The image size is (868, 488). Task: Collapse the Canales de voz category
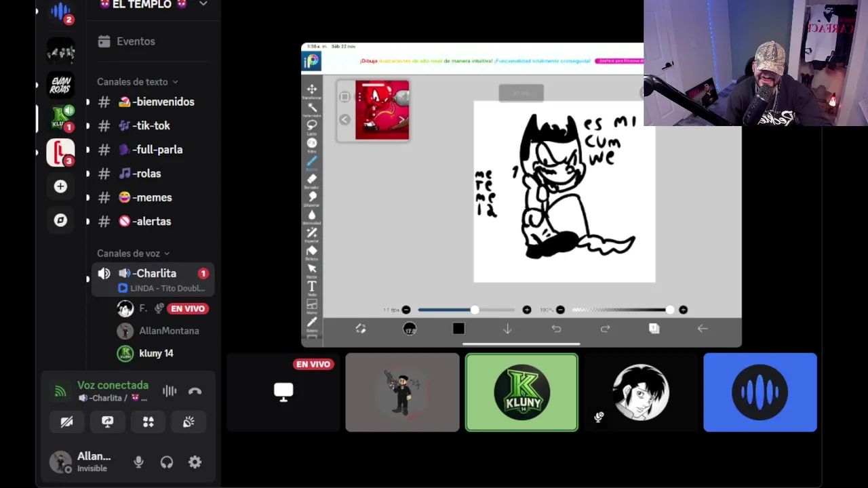133,253
